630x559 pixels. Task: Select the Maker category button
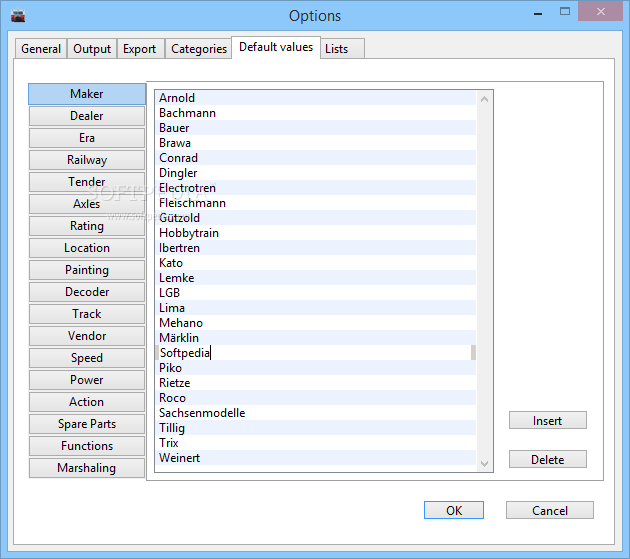coord(87,94)
